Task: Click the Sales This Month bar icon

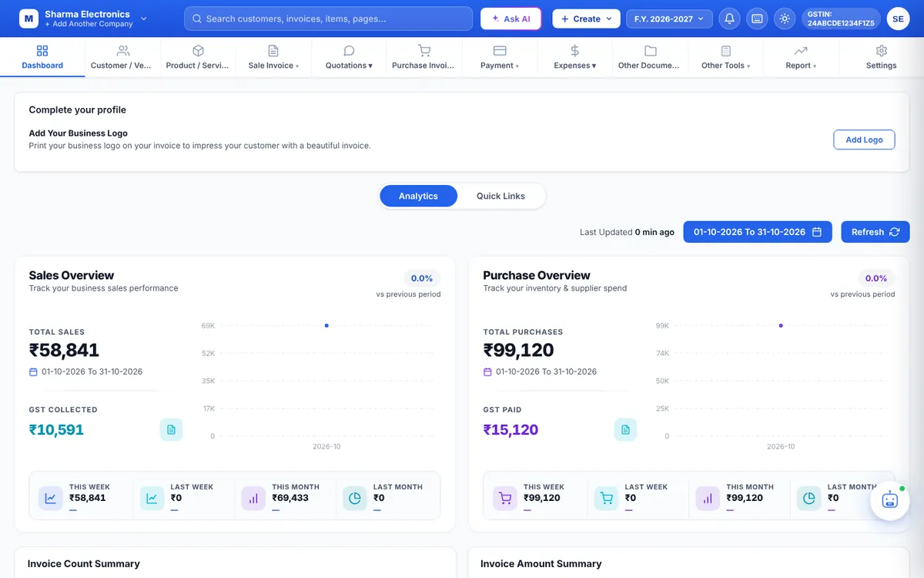Action: point(253,498)
